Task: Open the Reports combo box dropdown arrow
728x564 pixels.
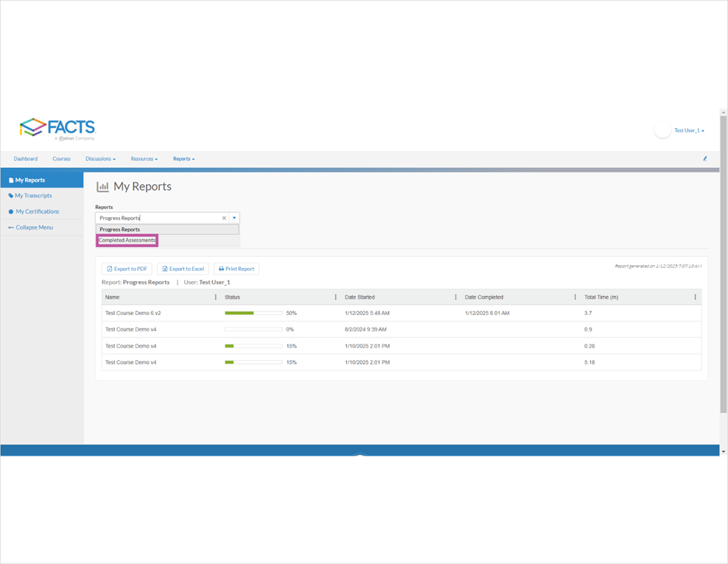Action: 234,218
